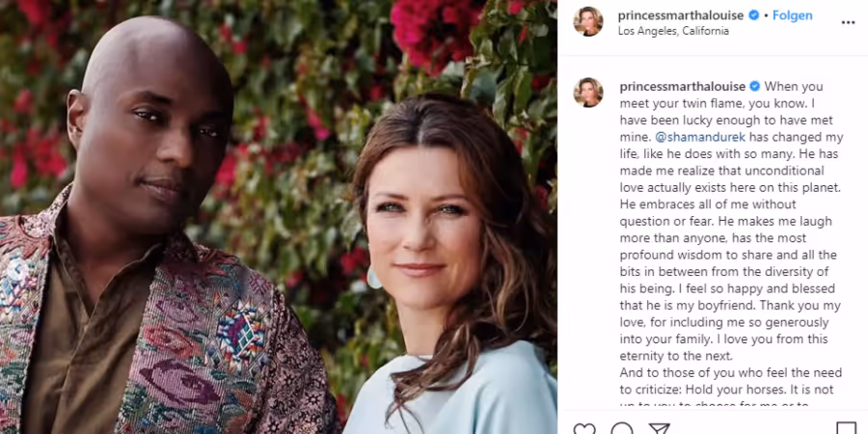
Task: Open comments with the speech bubble icon
Action: tap(622, 428)
